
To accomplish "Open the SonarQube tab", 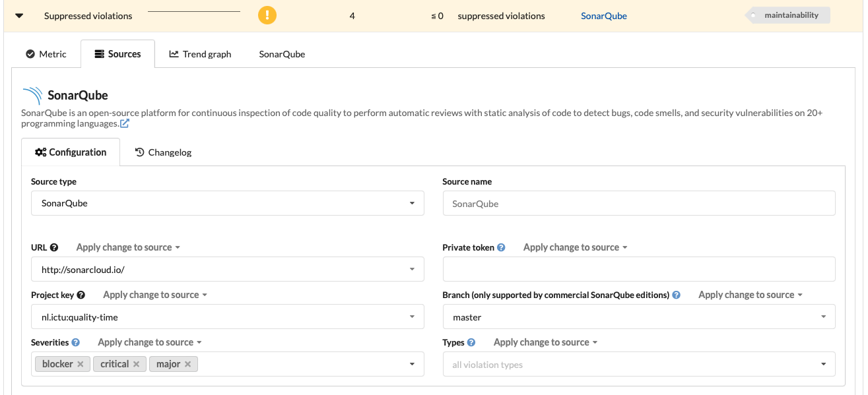I will pyautogui.click(x=282, y=54).
